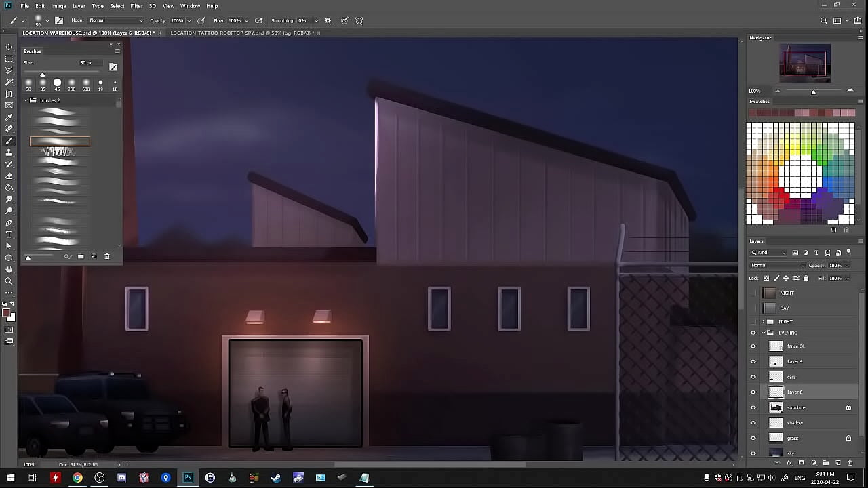Open the brush blending Mode dropdown

point(115,20)
